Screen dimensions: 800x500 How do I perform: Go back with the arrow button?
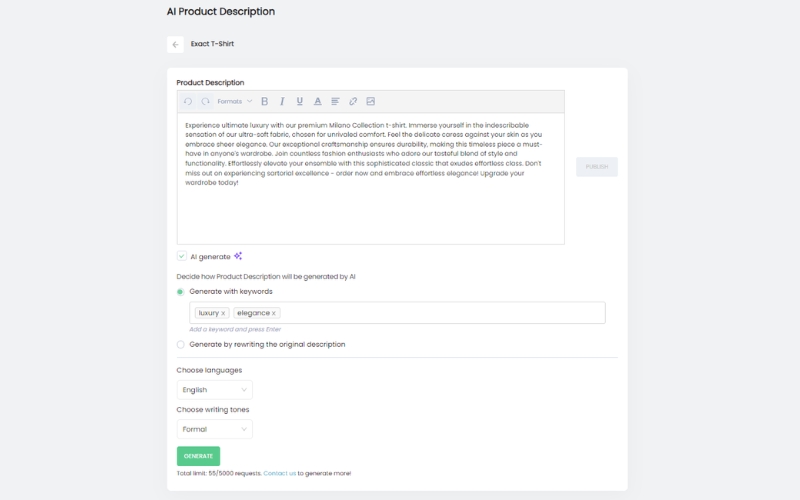pos(175,44)
